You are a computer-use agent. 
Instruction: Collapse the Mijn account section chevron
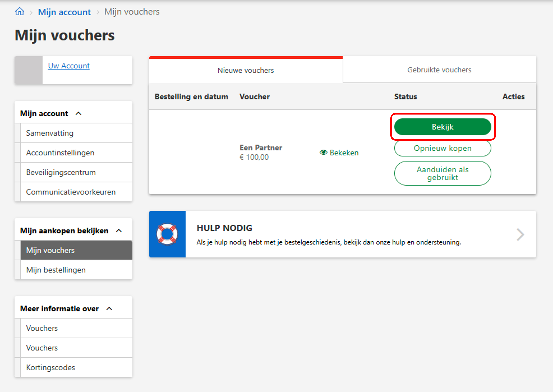click(78, 113)
